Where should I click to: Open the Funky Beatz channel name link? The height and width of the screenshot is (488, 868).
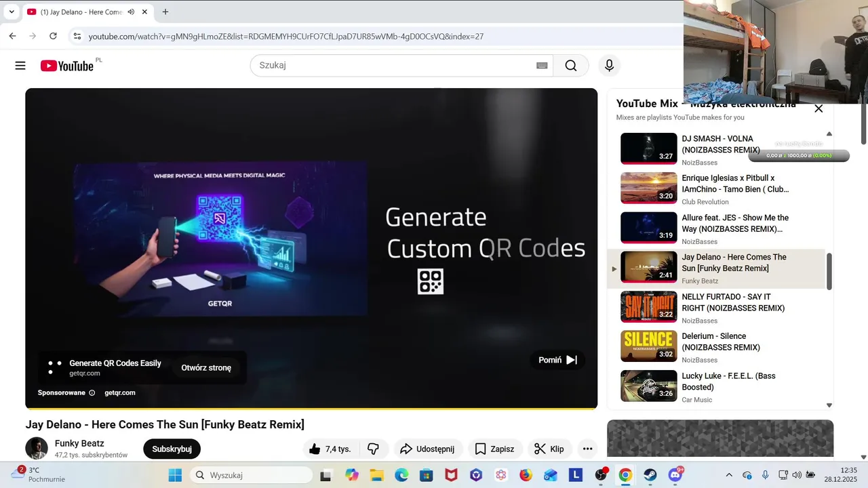click(x=79, y=443)
